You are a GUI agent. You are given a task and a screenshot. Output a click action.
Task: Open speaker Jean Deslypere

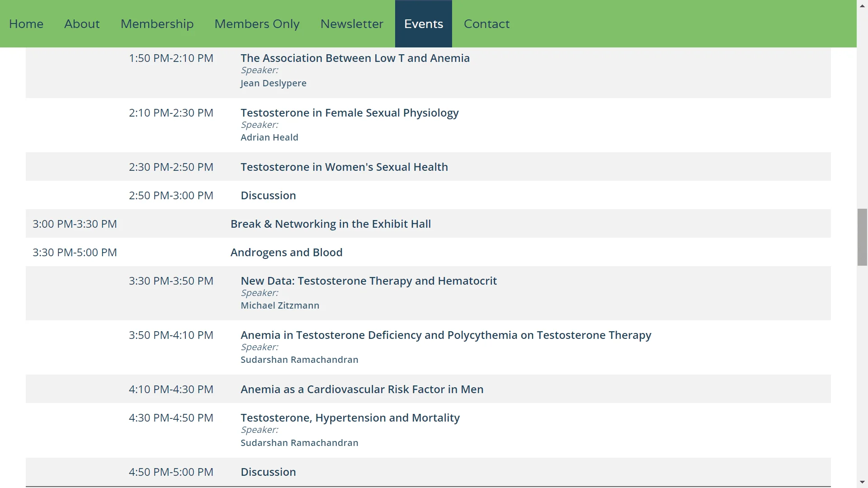[x=273, y=83]
